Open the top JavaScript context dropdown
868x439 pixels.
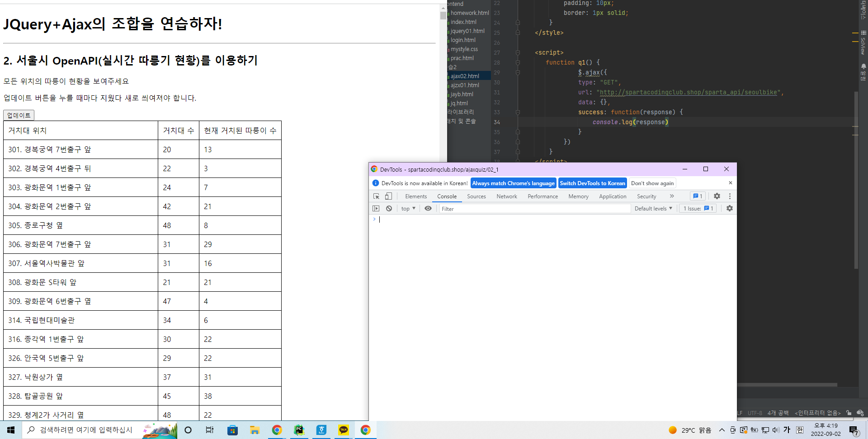(408, 208)
